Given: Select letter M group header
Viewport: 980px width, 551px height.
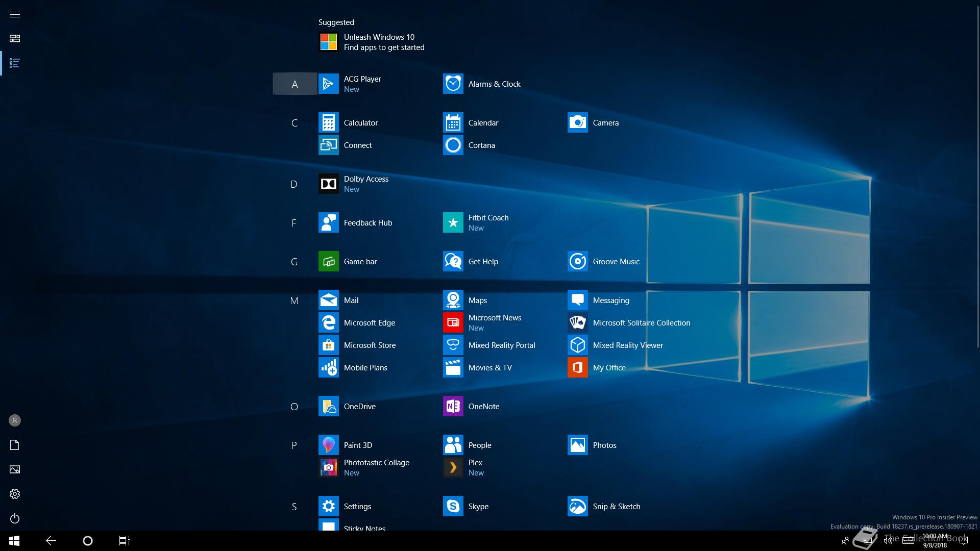Looking at the screenshot, I should pyautogui.click(x=294, y=300).
